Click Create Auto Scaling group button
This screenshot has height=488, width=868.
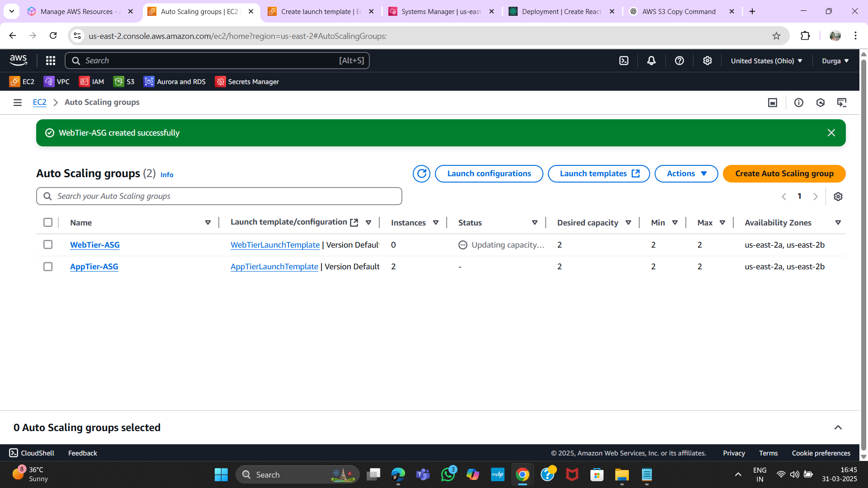pyautogui.click(x=784, y=174)
